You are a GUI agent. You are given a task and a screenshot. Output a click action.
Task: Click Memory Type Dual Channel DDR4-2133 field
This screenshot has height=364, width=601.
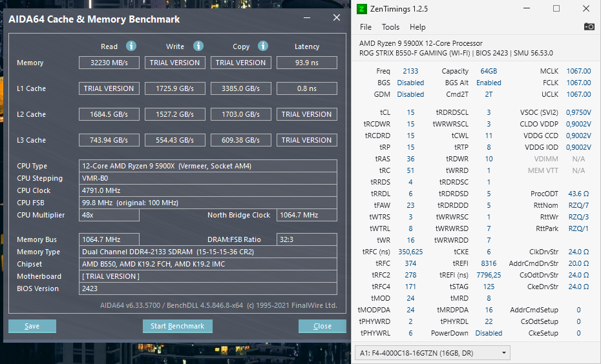[208, 252]
